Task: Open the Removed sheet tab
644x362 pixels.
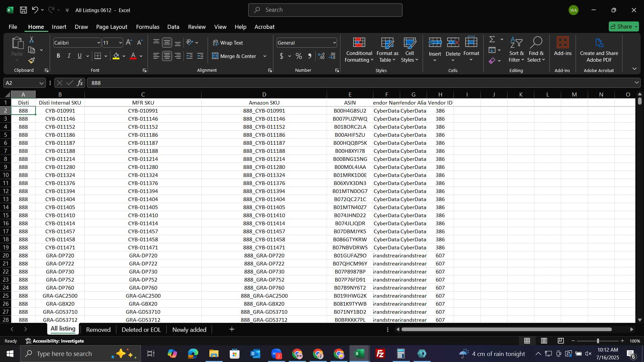Action: (98, 329)
